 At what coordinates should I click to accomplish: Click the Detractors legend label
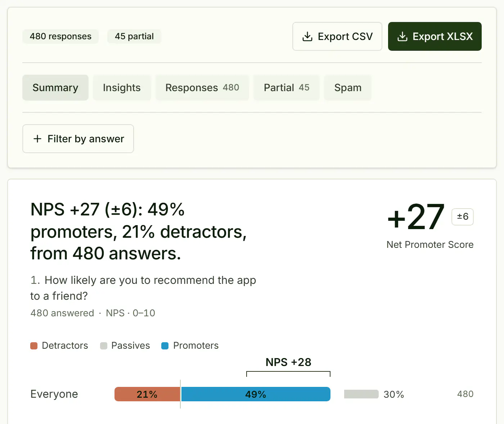[x=65, y=346]
